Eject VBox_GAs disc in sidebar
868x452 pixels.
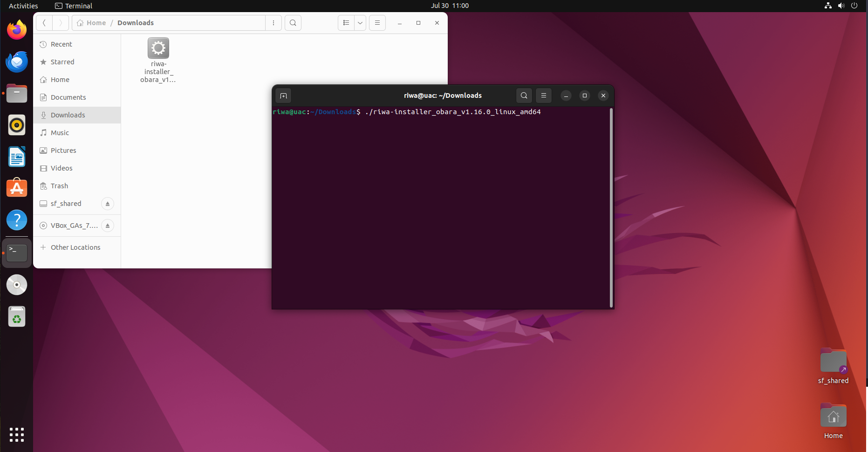coord(108,226)
